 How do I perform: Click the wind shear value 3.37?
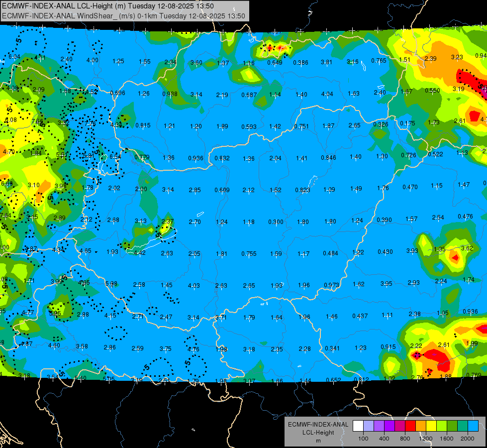[249, 381]
